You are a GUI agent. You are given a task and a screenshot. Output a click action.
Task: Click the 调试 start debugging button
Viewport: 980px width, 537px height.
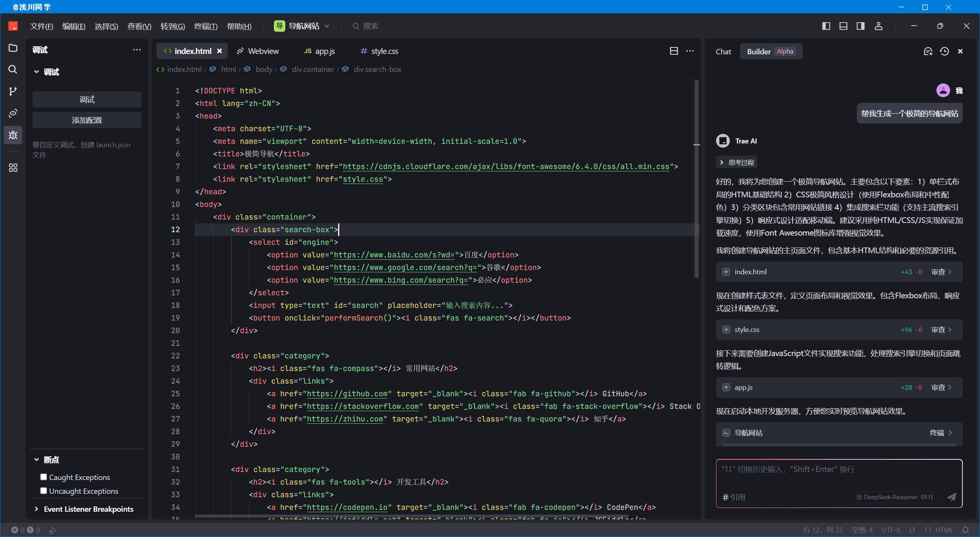tap(87, 99)
